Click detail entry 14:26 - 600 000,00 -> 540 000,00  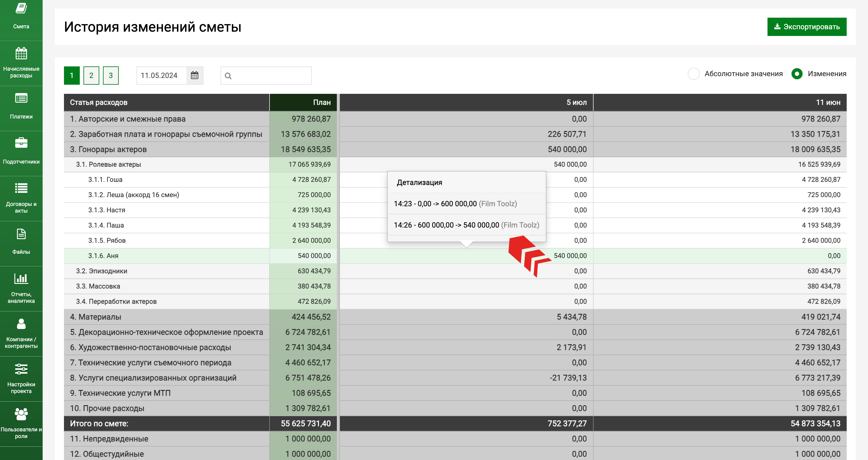click(x=466, y=225)
